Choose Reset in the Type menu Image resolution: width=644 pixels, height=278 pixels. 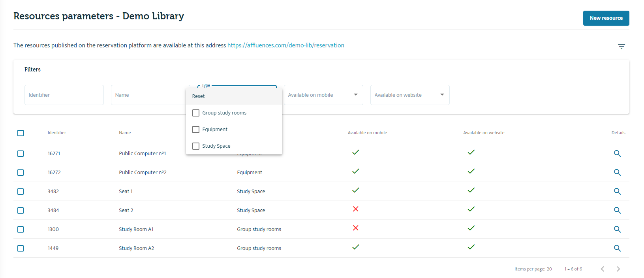[234, 96]
